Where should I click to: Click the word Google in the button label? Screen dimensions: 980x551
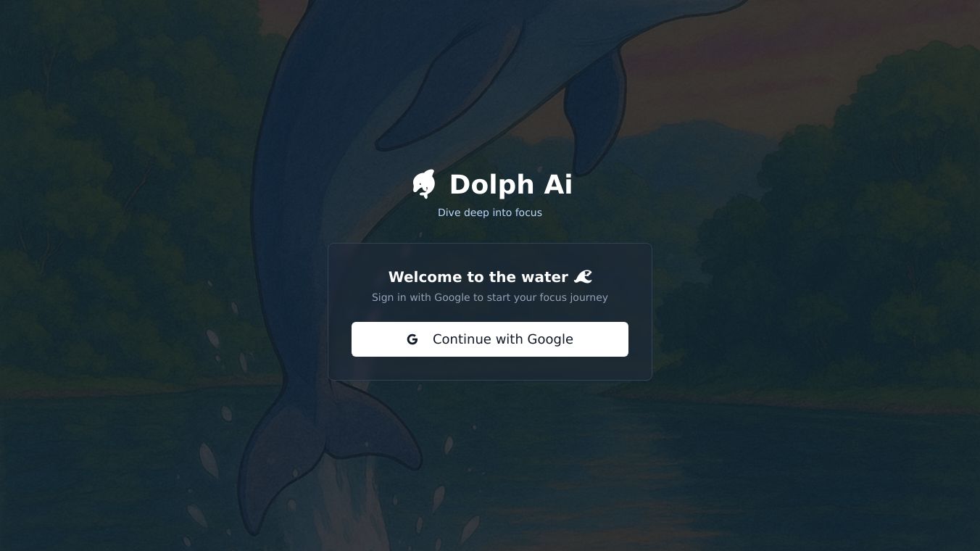tap(550, 339)
